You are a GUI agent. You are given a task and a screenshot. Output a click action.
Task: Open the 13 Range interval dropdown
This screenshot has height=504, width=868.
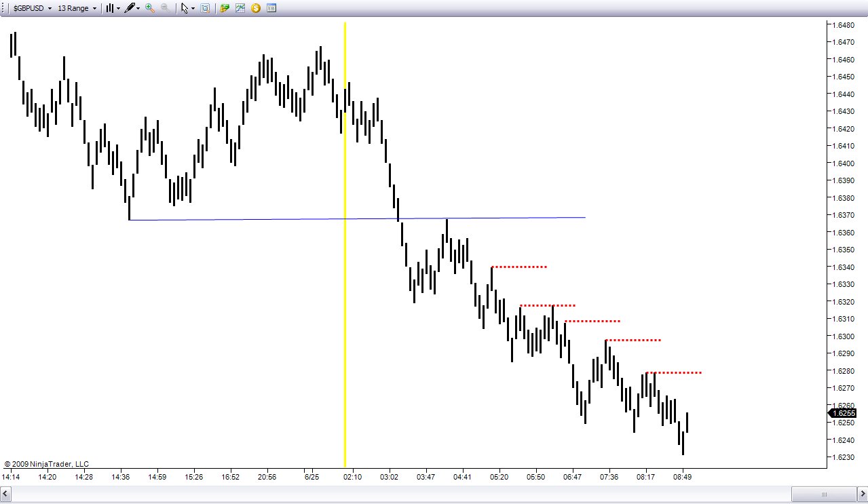(77, 9)
